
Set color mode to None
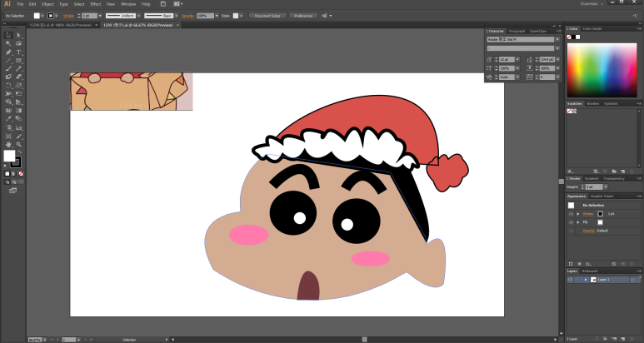[21, 174]
